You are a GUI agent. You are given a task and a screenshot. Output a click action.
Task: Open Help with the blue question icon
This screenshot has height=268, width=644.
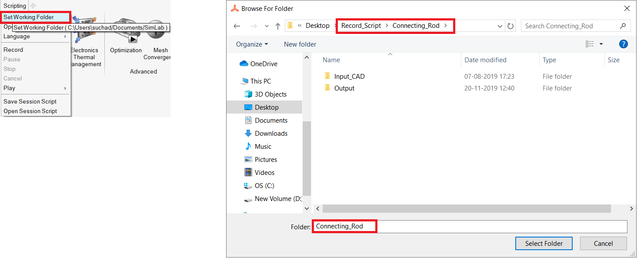[x=623, y=44]
